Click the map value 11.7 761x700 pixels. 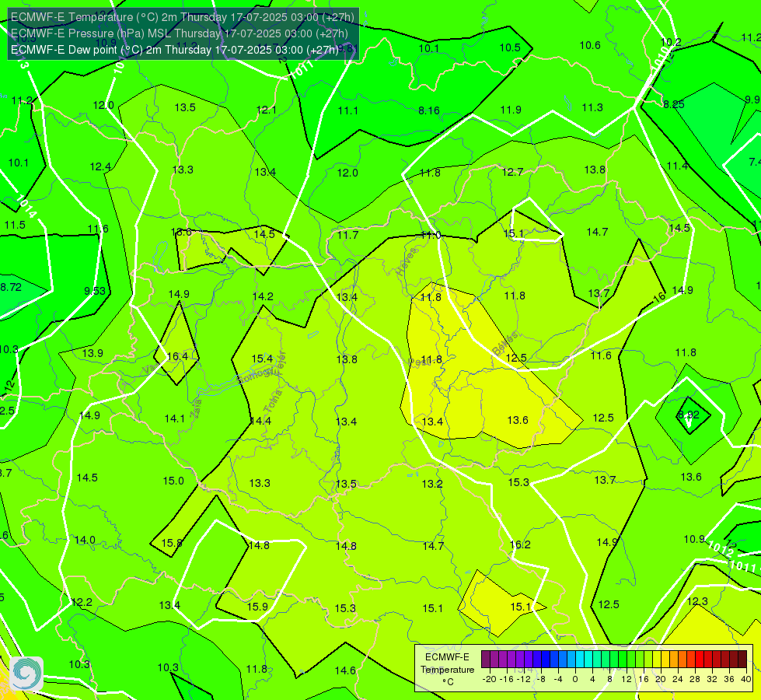click(348, 235)
